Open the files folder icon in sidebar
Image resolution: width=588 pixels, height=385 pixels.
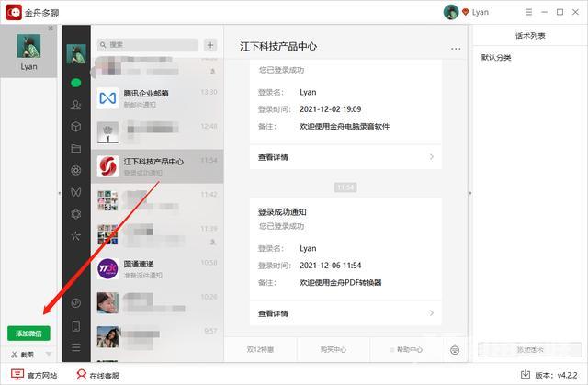point(75,149)
